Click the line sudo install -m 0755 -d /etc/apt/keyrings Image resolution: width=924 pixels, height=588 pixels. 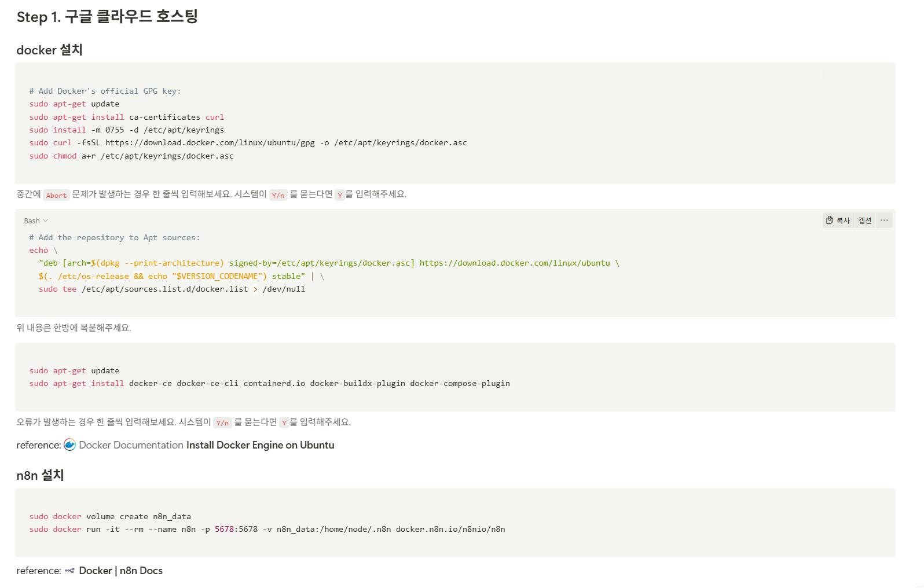126,130
